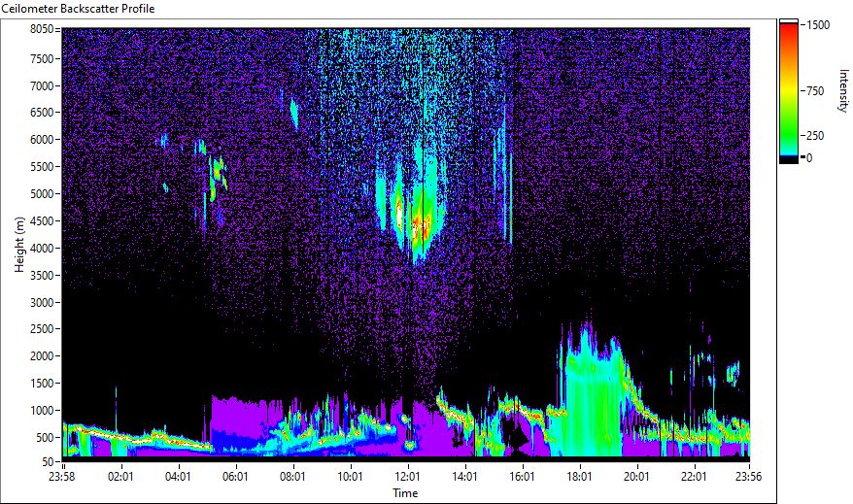Click the 4500 height axis tick

click(42, 221)
